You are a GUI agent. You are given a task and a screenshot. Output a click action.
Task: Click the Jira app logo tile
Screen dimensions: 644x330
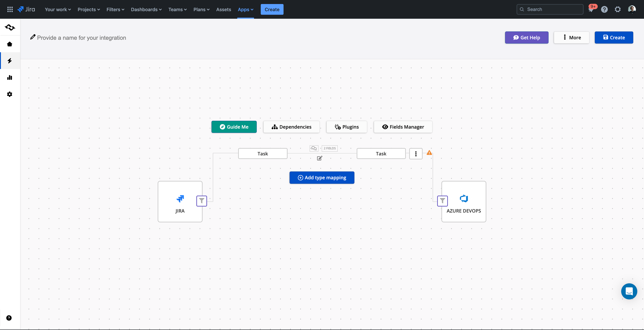pos(180,202)
